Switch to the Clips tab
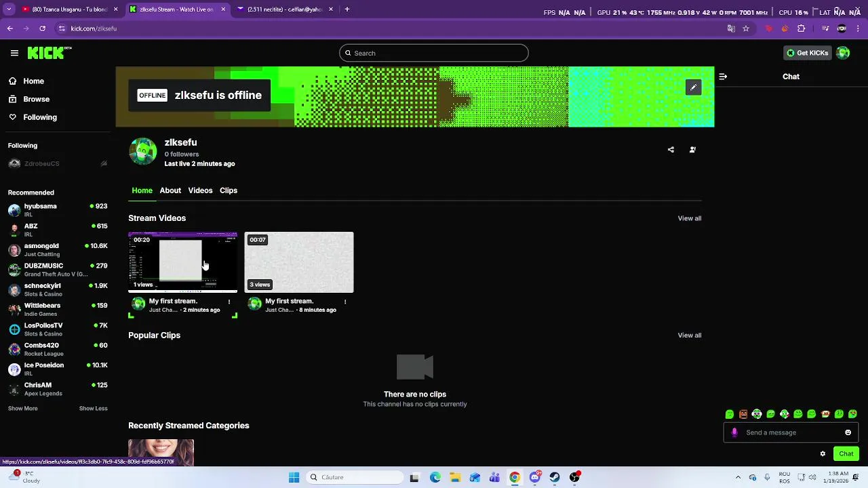 229,190
